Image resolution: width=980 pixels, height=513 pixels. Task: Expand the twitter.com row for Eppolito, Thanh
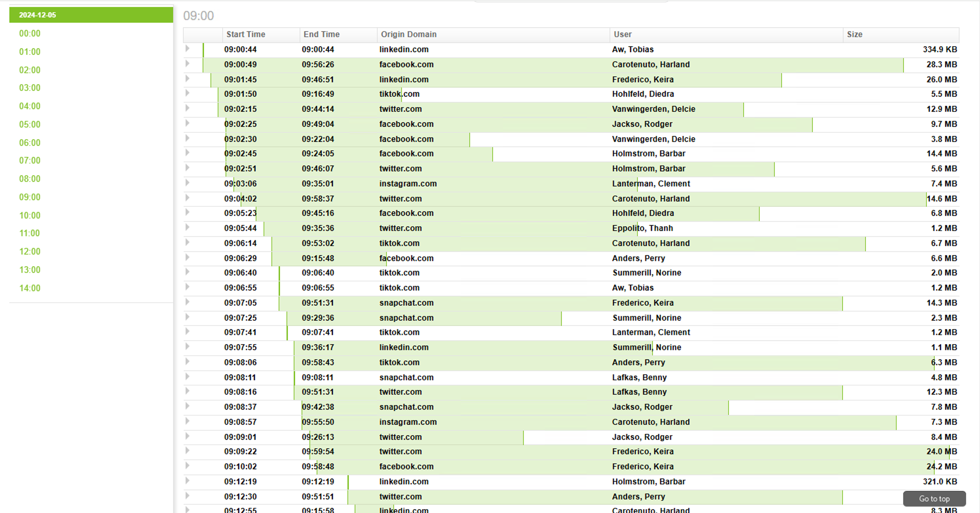point(187,228)
